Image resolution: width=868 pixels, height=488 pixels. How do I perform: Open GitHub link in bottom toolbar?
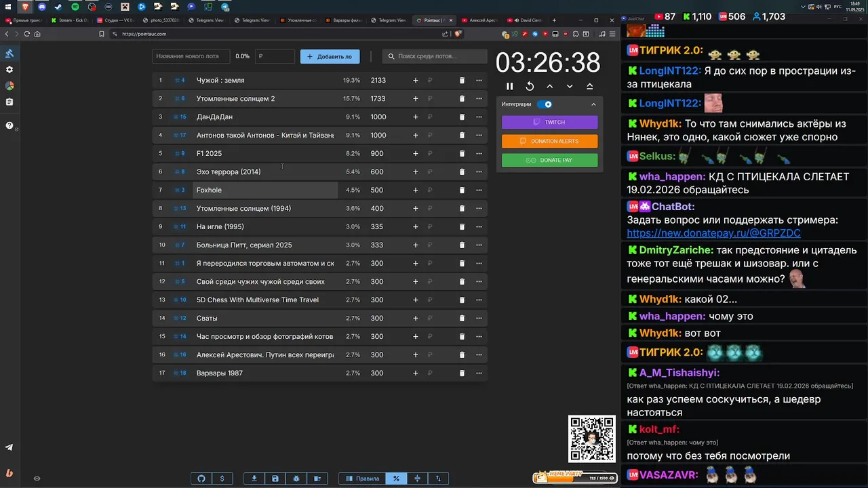click(x=201, y=479)
